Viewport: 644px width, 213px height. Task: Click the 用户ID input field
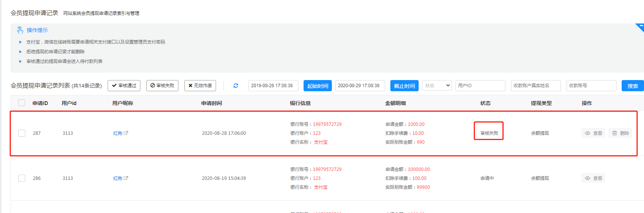point(480,86)
